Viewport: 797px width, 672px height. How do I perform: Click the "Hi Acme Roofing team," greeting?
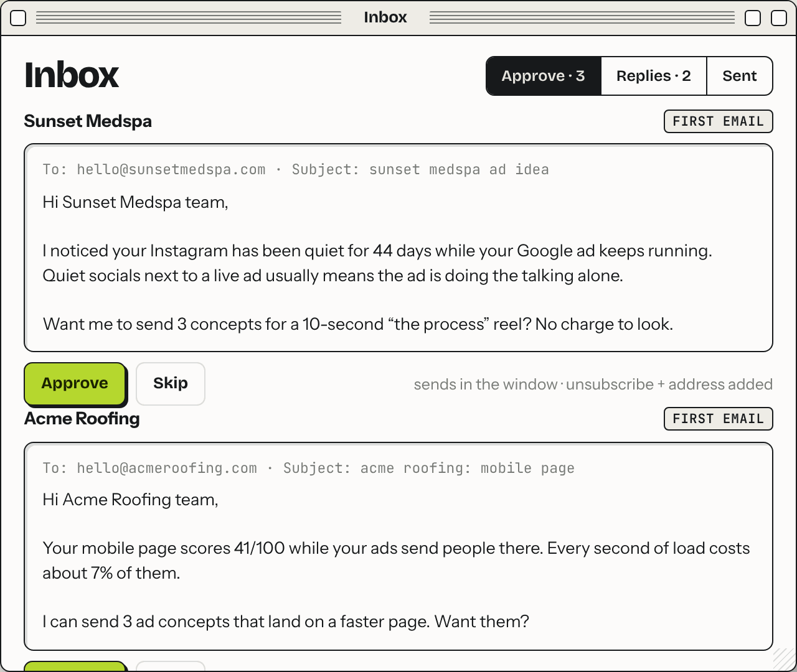(130, 500)
